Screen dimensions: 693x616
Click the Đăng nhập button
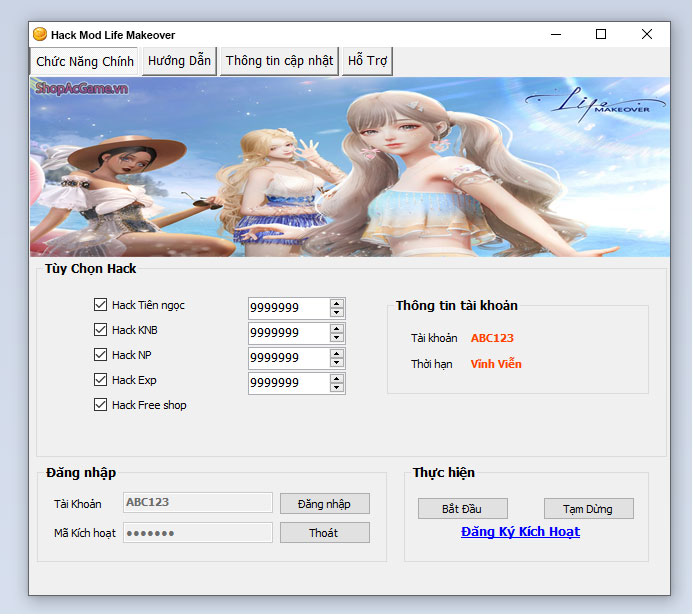[325, 504]
